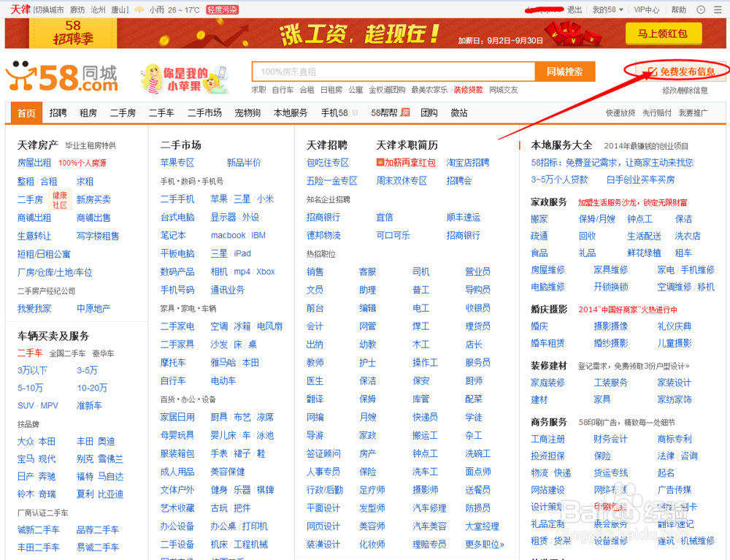This screenshot has width=730, height=560.
Task: Open 搬家 under 家政服务
Action: click(x=539, y=219)
